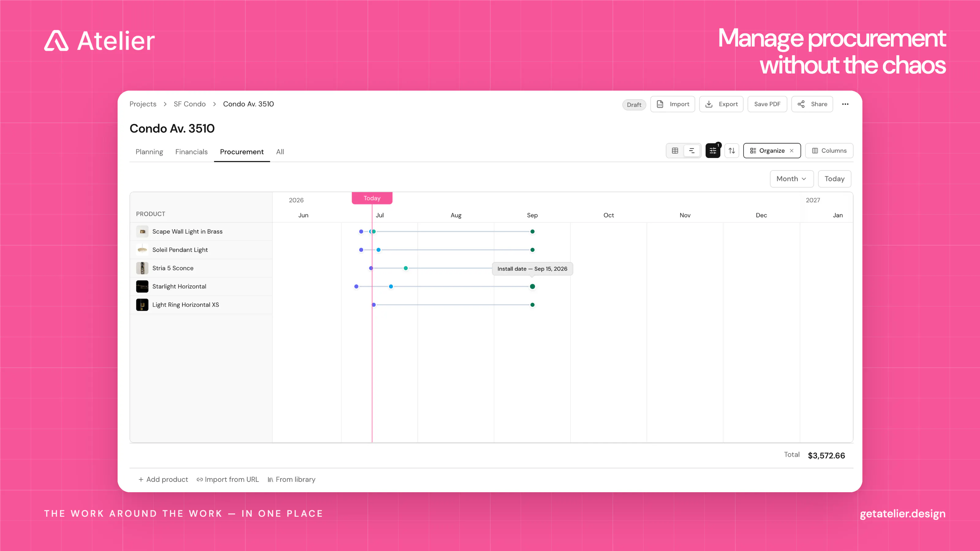Click the Install date tooltip
The width and height of the screenshot is (980, 551).
click(532, 268)
